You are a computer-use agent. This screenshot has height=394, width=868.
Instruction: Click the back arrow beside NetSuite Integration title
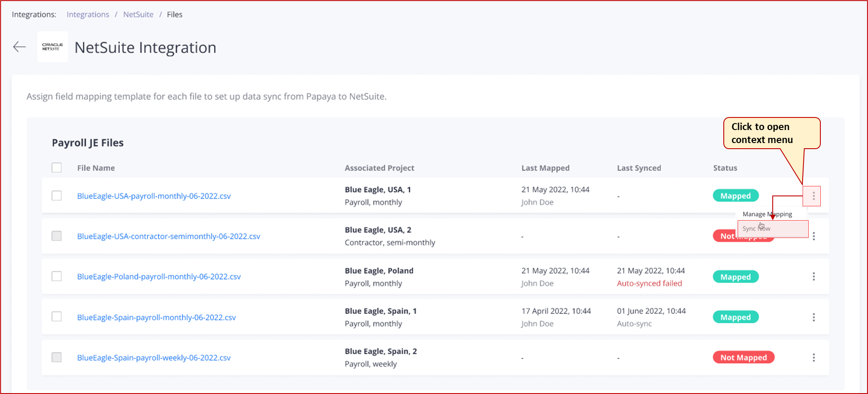click(19, 47)
